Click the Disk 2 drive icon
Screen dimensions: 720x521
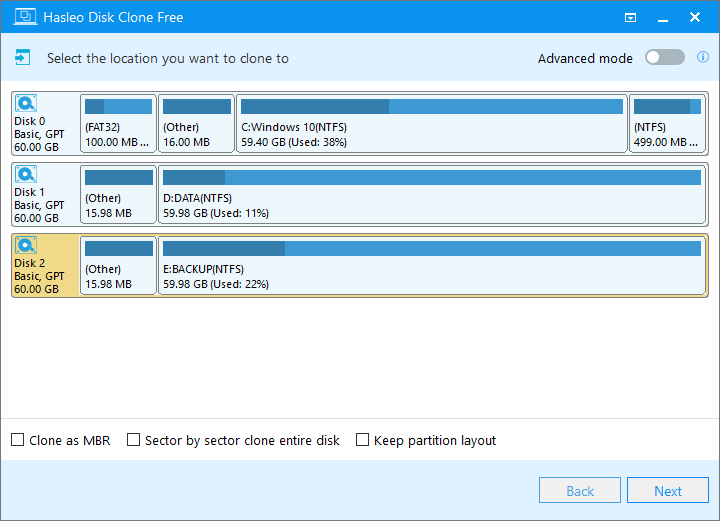(26, 245)
